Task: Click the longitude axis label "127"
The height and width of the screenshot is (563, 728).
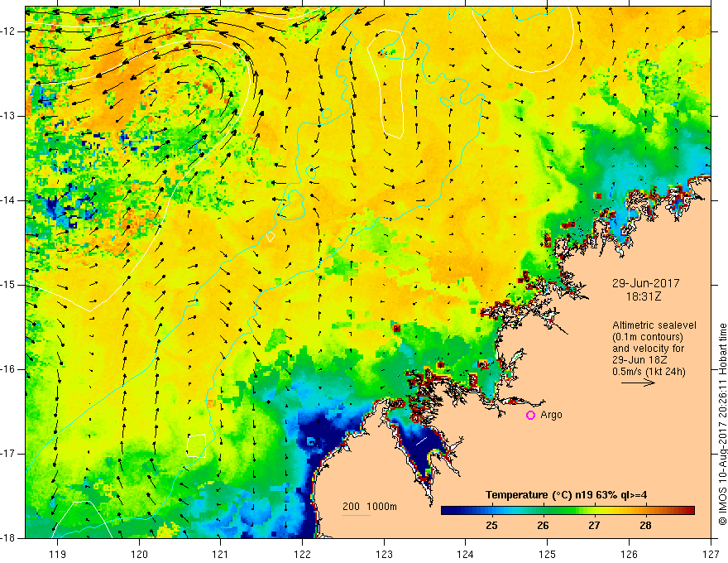Action: coord(711,554)
